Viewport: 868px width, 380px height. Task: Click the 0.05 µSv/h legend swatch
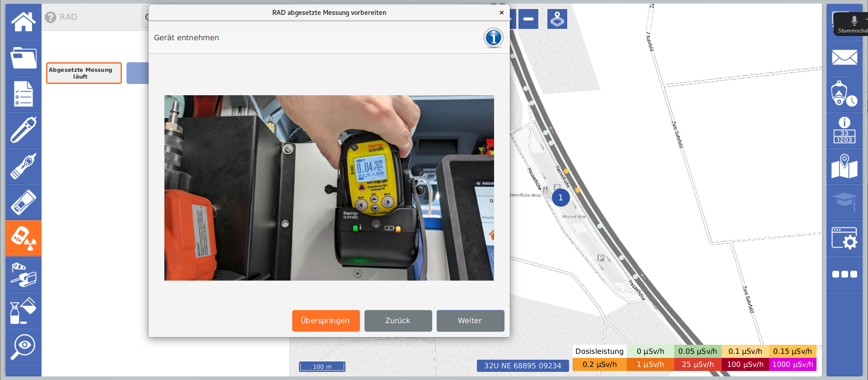[698, 351]
